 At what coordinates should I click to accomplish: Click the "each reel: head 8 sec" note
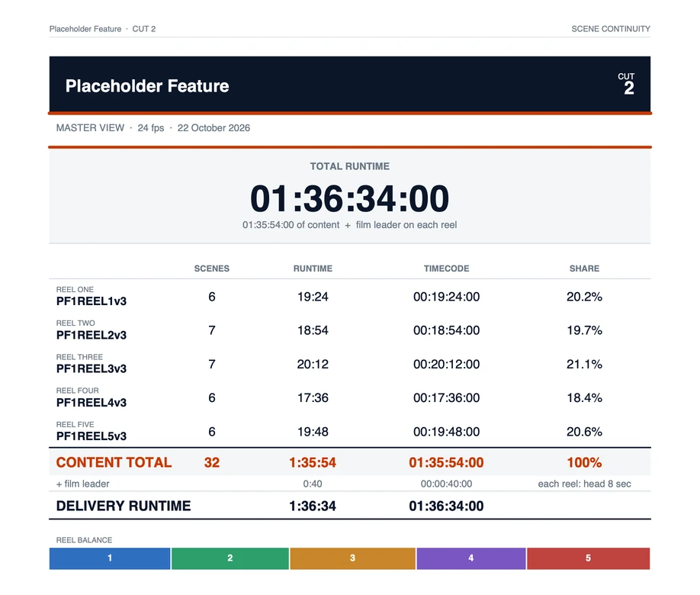584,484
